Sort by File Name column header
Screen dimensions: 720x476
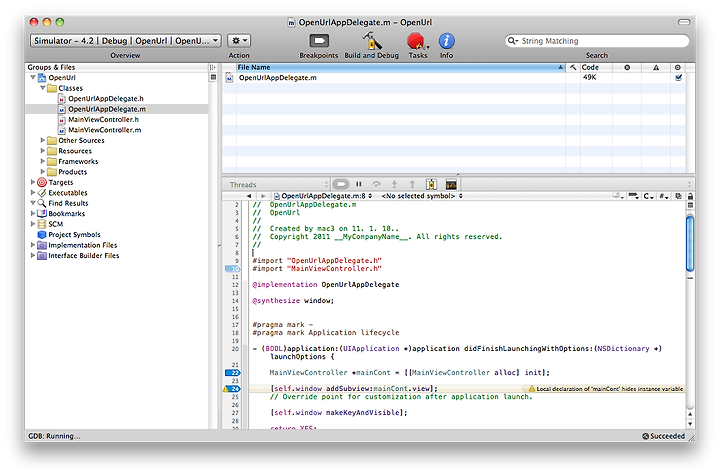click(x=400, y=67)
